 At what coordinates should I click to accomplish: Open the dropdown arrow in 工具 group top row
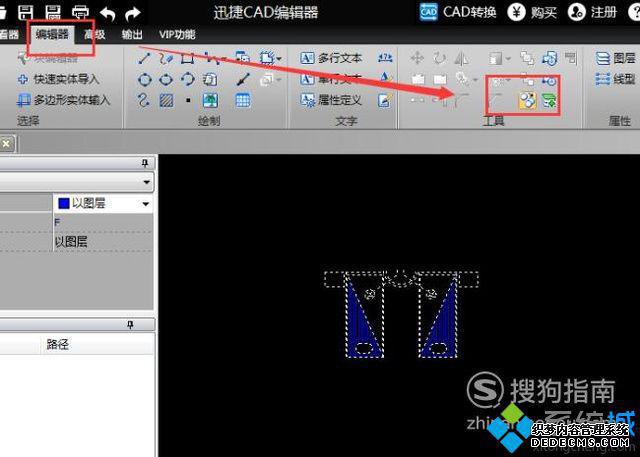508,59
